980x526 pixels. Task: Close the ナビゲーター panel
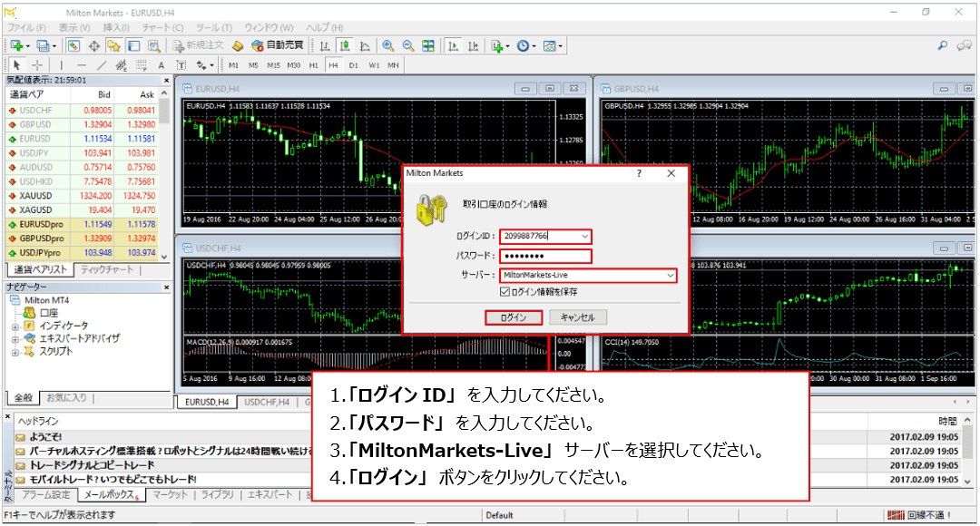(166, 287)
